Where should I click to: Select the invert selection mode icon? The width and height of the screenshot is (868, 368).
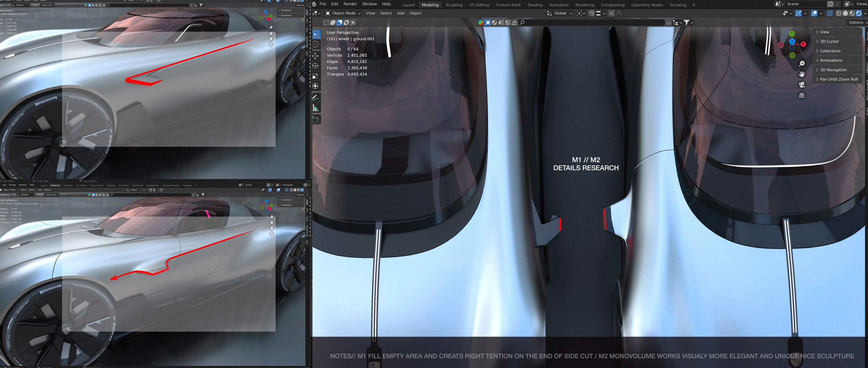tap(346, 23)
